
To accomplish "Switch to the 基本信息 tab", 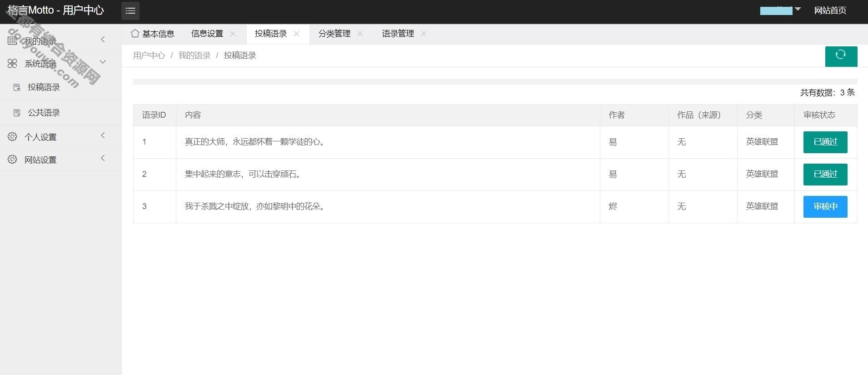I will pos(152,34).
